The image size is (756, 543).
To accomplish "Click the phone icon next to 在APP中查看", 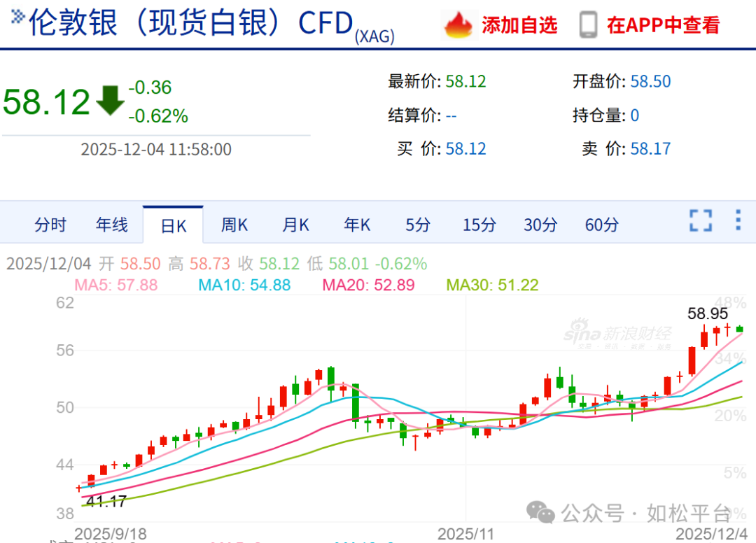I will pos(589,23).
